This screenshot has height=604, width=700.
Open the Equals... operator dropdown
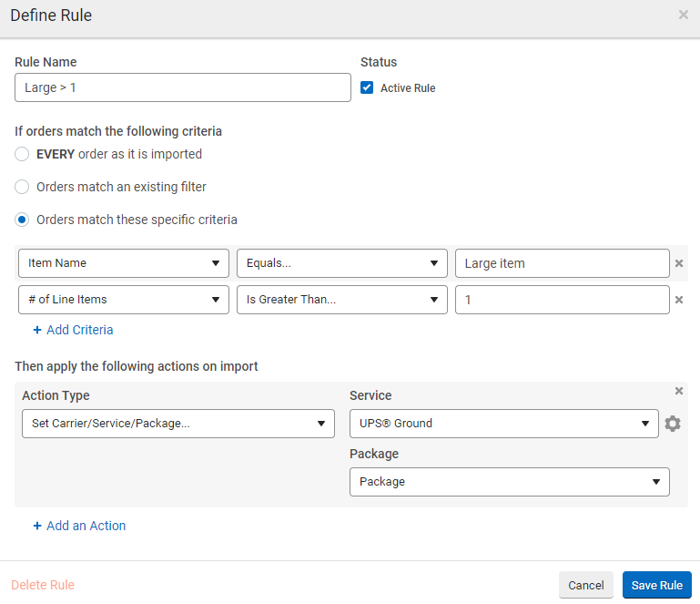point(341,263)
